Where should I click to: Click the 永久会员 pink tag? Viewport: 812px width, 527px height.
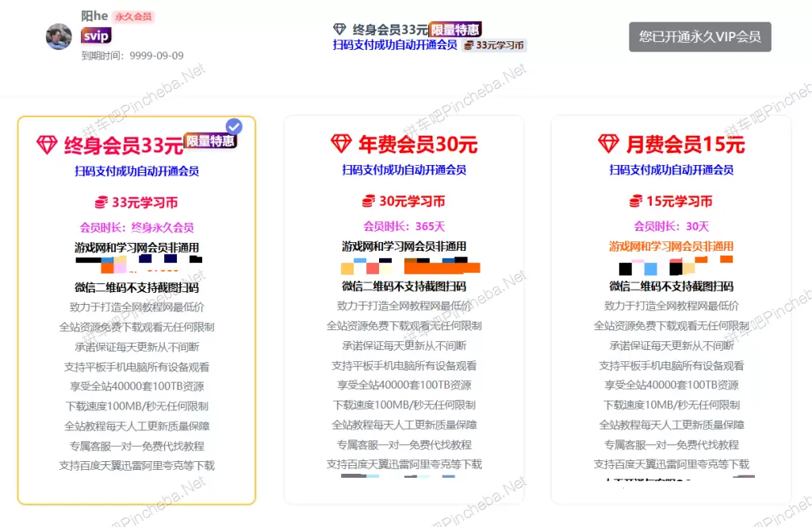click(133, 17)
